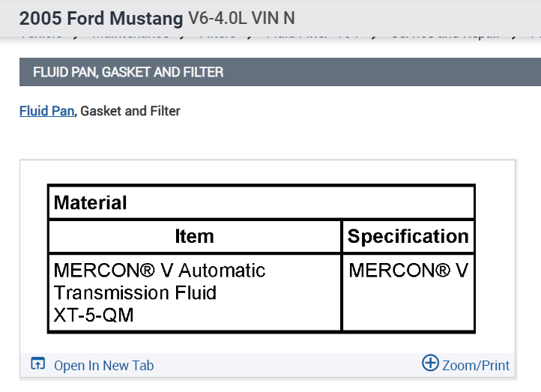Click the MERCON V Automatic item text line
541x392 pixels.
160,270
